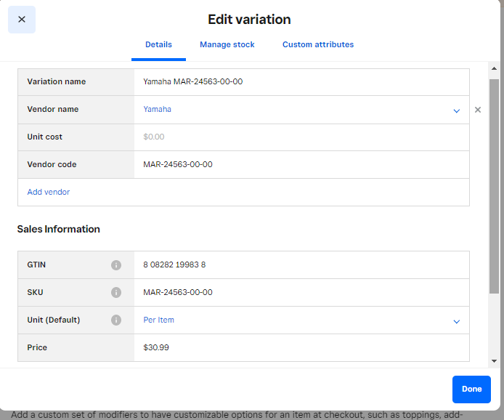
Task: Edit the SKU field value
Action: point(301,293)
